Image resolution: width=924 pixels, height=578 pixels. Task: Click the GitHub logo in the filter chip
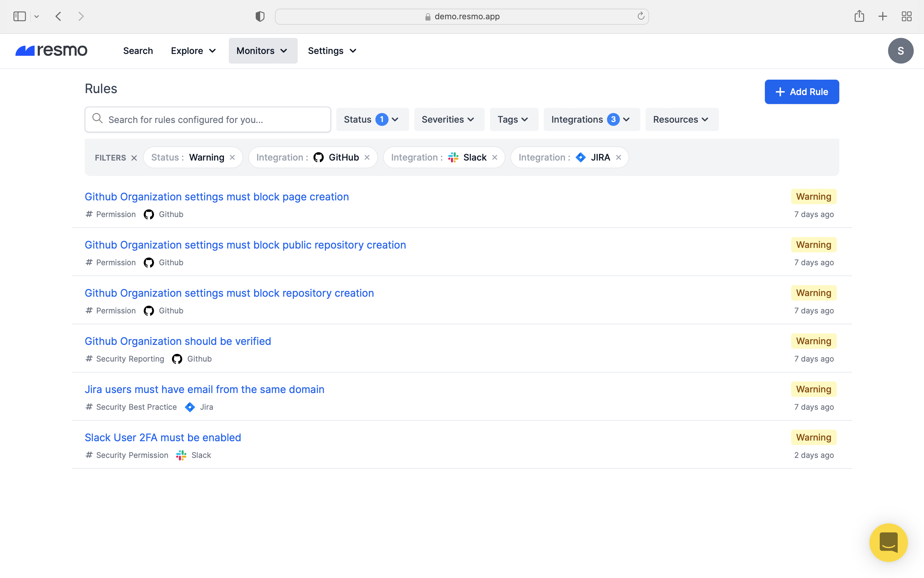[x=319, y=157]
